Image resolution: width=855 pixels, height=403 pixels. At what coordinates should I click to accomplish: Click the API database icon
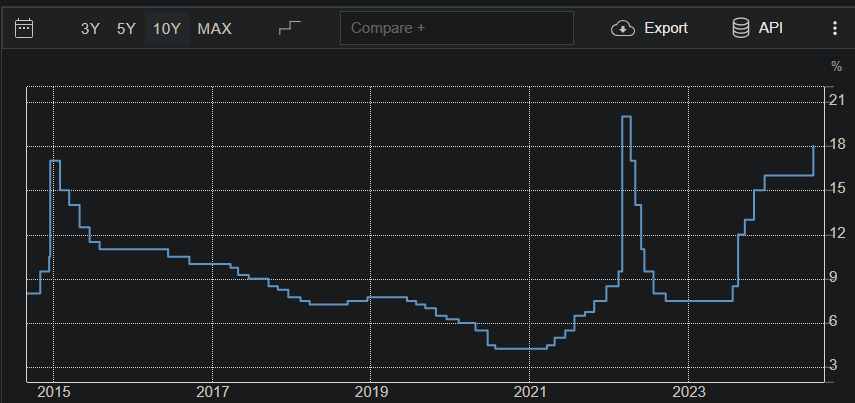(x=741, y=28)
